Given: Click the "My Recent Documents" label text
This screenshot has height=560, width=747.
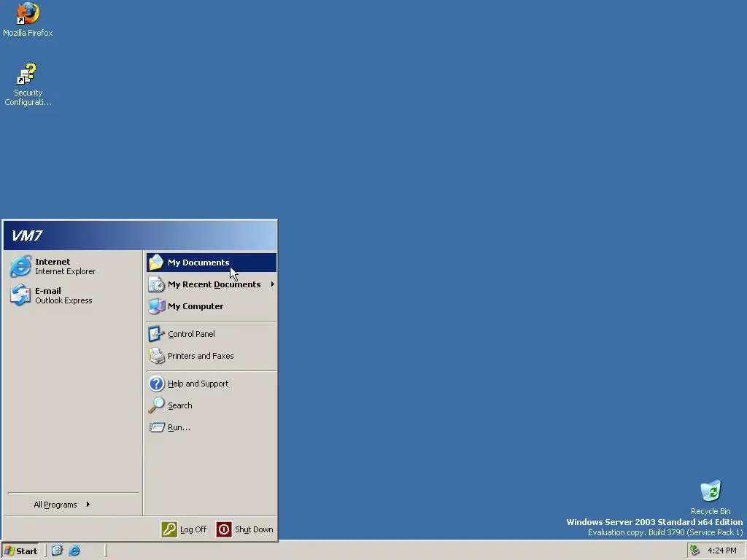Looking at the screenshot, I should coord(214,284).
